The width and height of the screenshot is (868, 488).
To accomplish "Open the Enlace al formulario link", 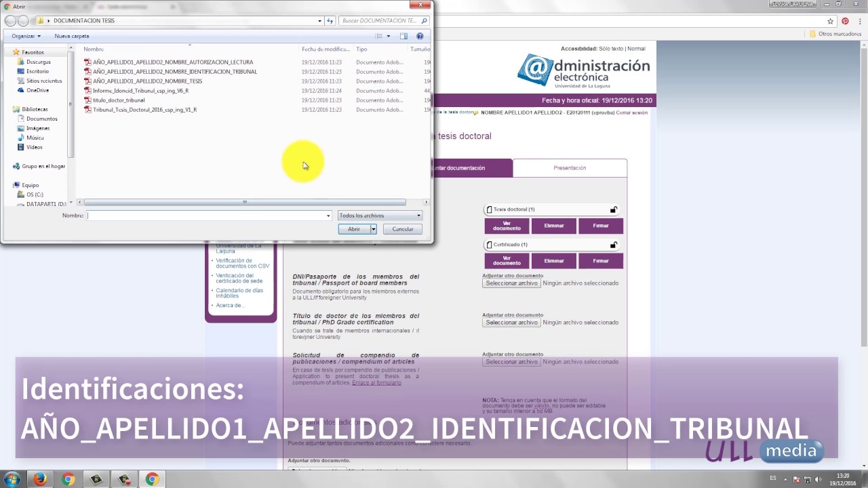I will click(376, 383).
